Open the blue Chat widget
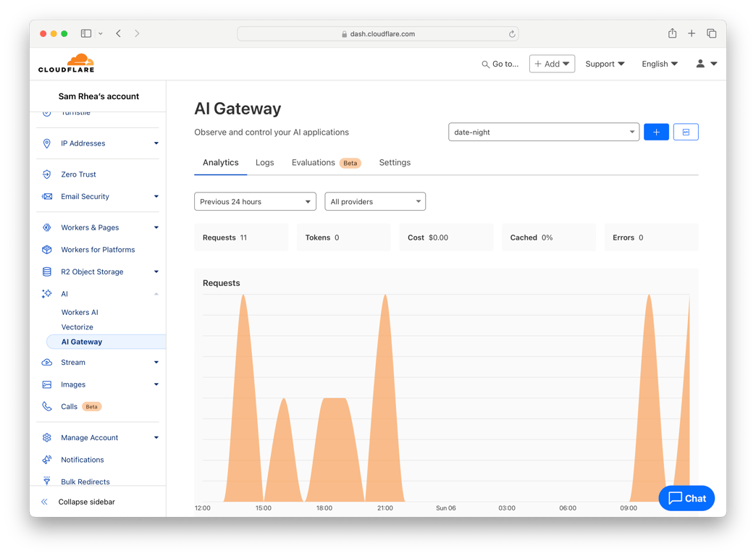Screen dimensions: 756x556 (x=686, y=498)
